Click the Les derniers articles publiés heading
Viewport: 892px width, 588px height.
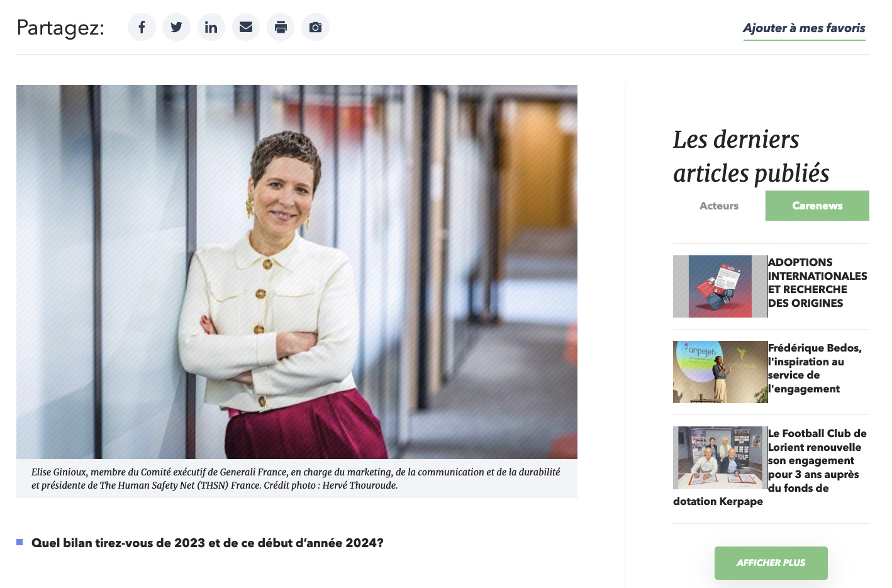[x=751, y=156]
